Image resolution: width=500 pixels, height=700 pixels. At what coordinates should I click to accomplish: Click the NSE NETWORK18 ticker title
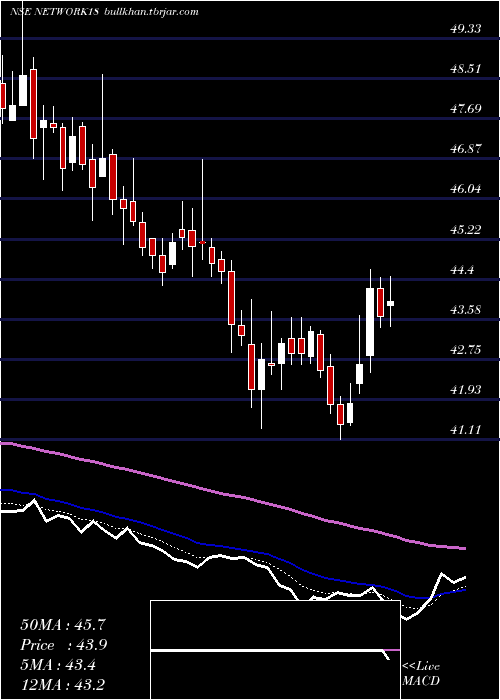coord(54,12)
